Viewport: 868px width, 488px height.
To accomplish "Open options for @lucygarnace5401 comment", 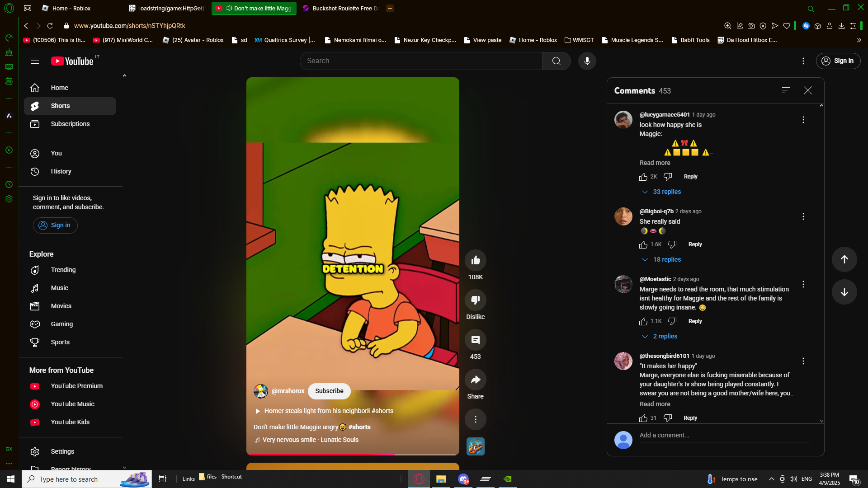I will [x=803, y=120].
